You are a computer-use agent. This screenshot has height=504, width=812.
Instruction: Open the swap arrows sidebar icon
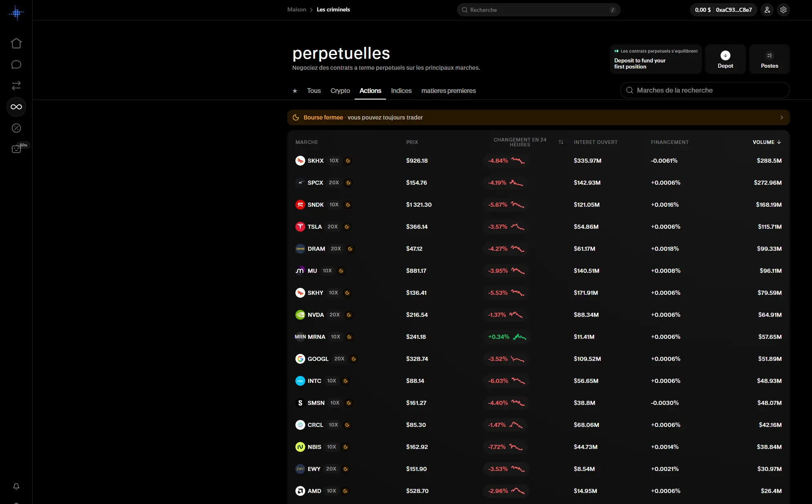[x=16, y=86]
